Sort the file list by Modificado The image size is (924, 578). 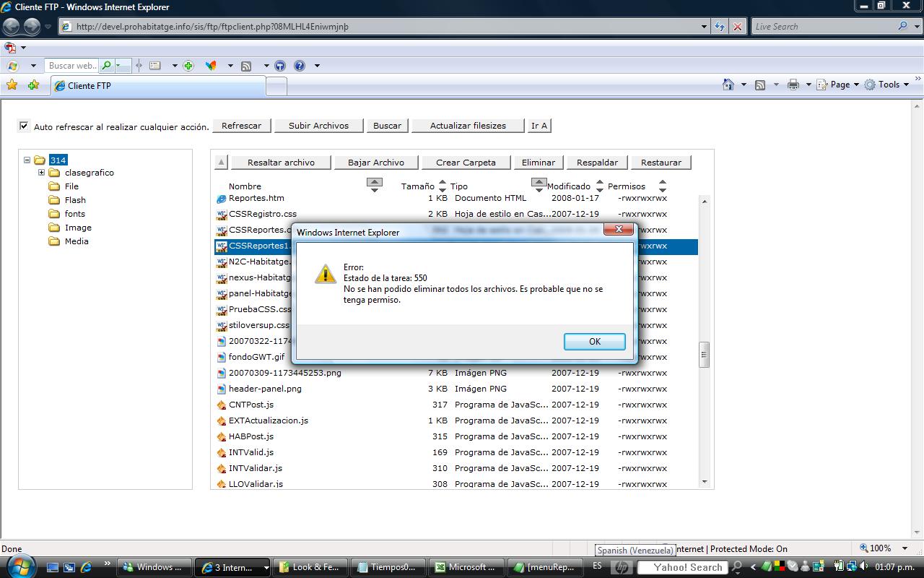point(600,186)
